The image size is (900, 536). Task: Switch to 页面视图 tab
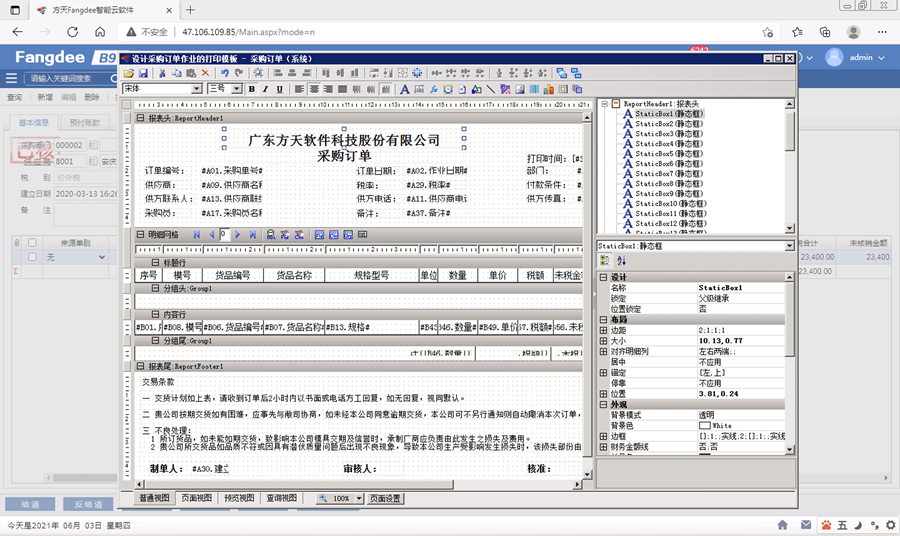(x=197, y=498)
